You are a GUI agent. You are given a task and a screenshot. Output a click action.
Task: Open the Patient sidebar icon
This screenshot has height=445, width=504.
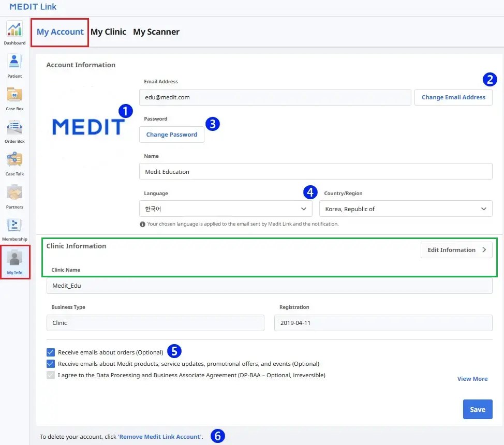[14, 61]
